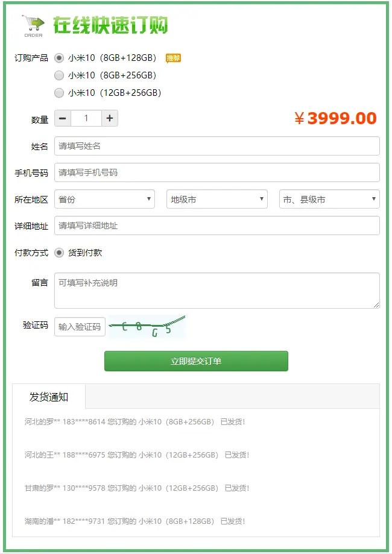
Task: Click the minus icon to decrease quantity
Action: point(62,118)
